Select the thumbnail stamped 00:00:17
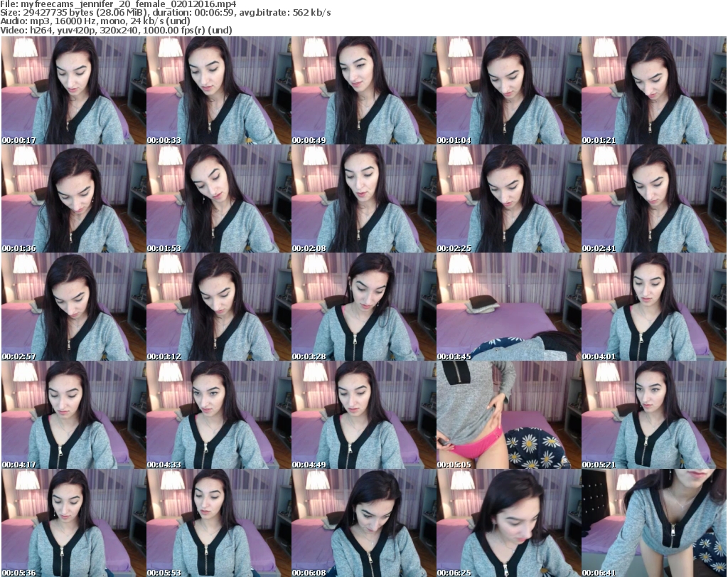Viewport: 728px width, 577px height. tap(74, 90)
